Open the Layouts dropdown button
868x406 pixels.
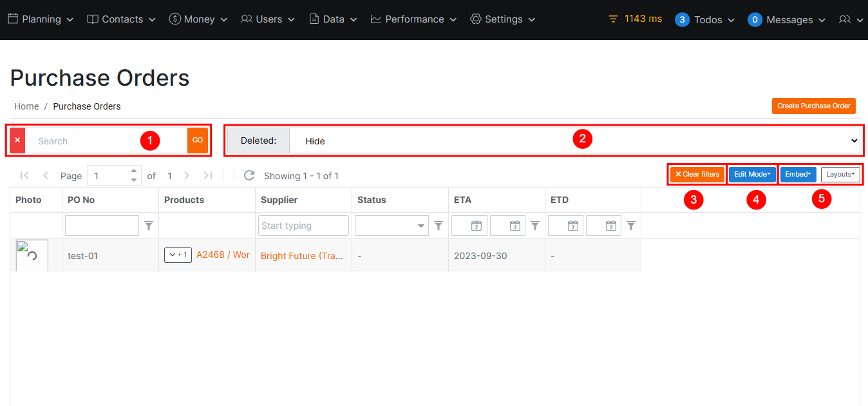click(840, 174)
